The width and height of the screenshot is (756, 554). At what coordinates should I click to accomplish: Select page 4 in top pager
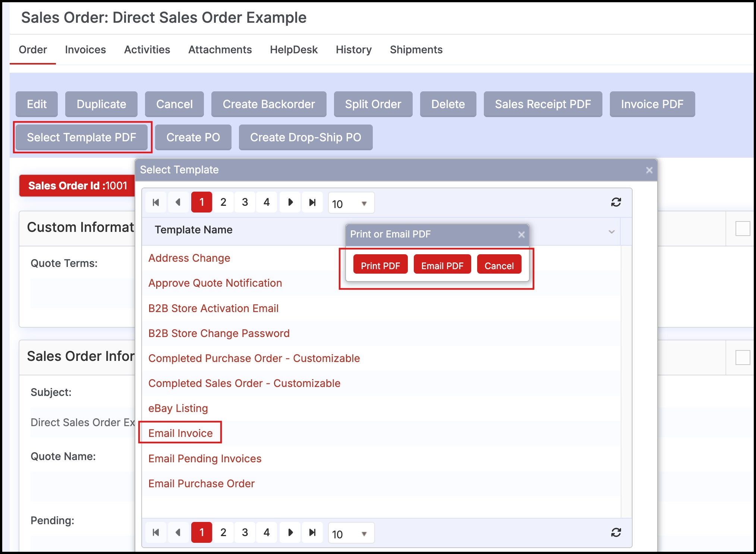tap(266, 202)
